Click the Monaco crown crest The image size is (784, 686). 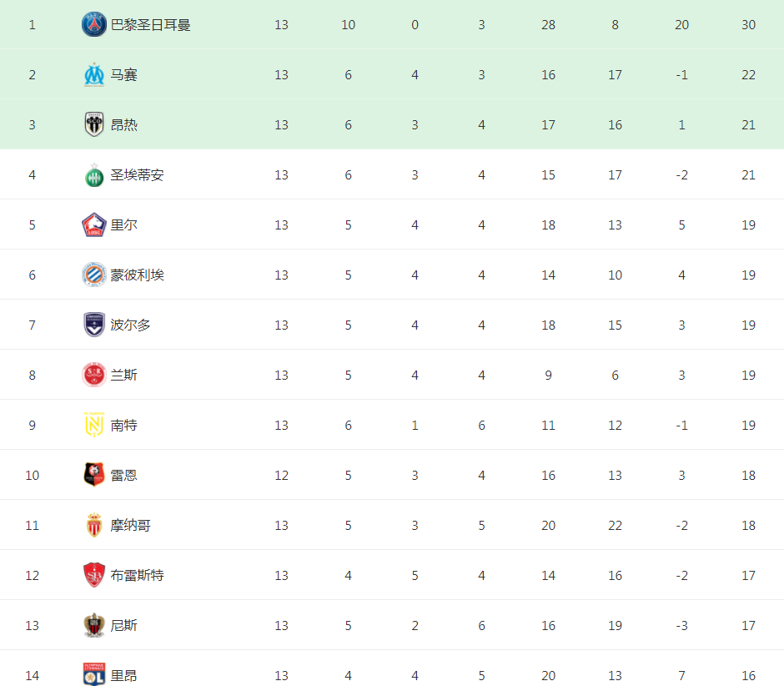tap(94, 525)
